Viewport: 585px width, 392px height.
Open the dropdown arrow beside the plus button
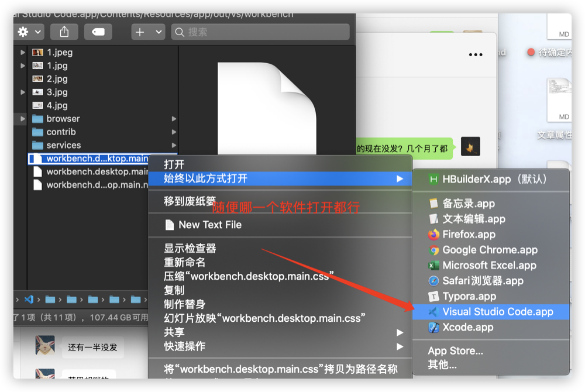pyautogui.click(x=159, y=32)
